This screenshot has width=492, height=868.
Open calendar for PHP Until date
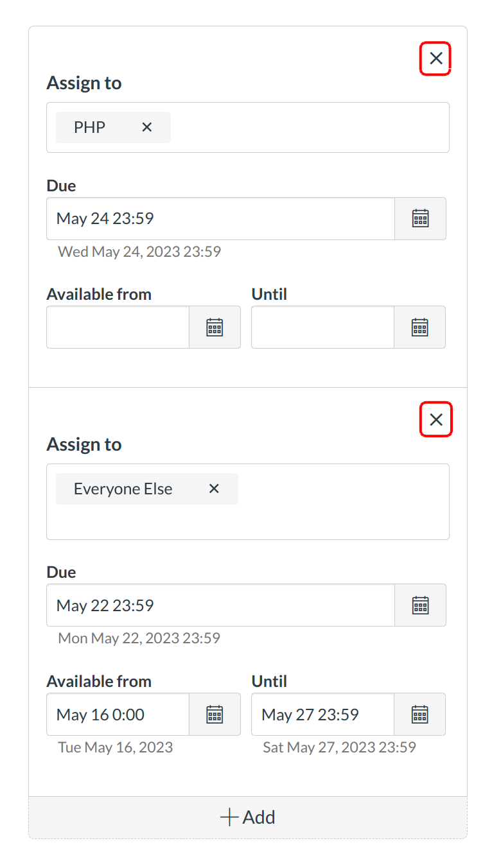pyautogui.click(x=419, y=327)
